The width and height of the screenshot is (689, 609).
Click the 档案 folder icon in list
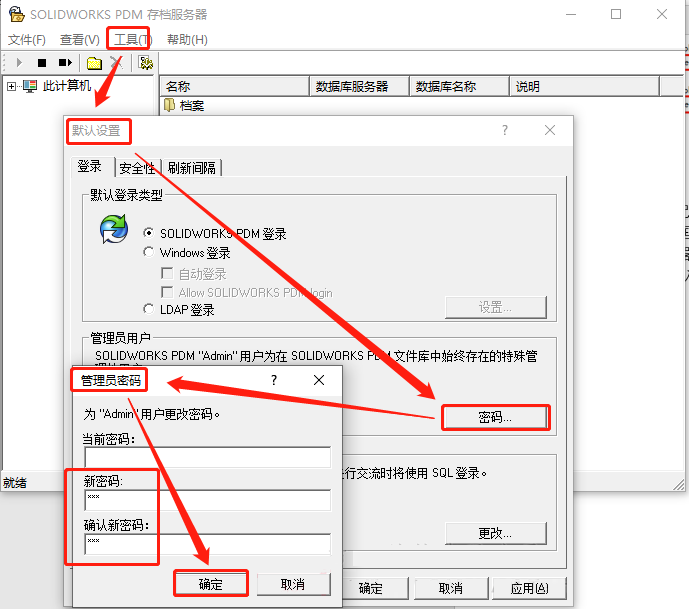[170, 105]
